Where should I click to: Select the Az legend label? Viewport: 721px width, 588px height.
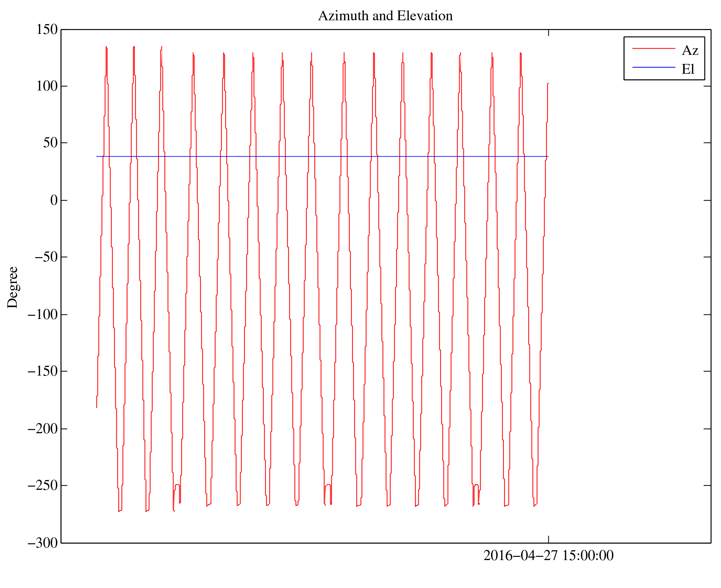click(690, 51)
